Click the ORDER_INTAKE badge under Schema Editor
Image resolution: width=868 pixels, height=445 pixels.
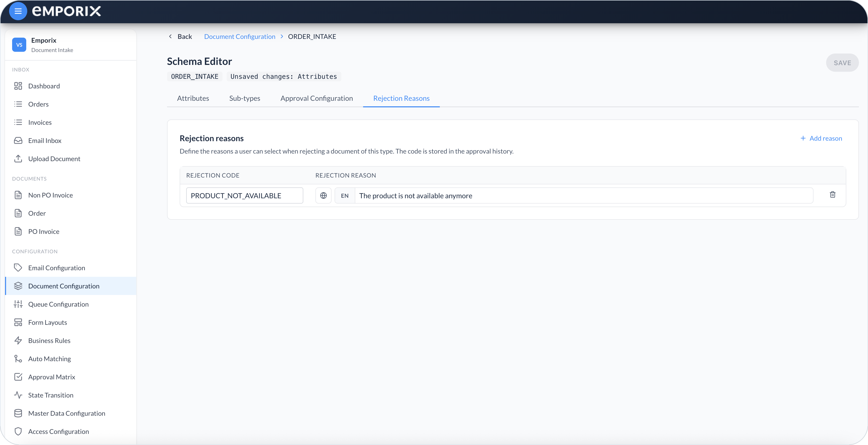coord(195,77)
